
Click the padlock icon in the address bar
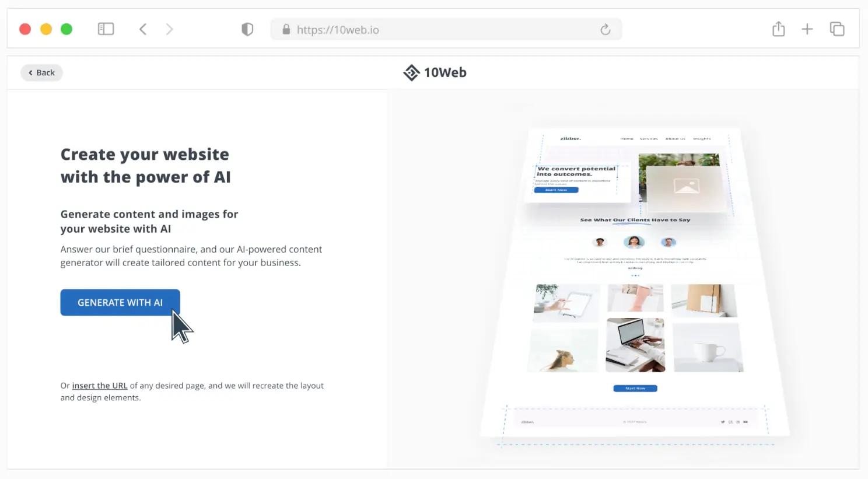pyautogui.click(x=286, y=29)
